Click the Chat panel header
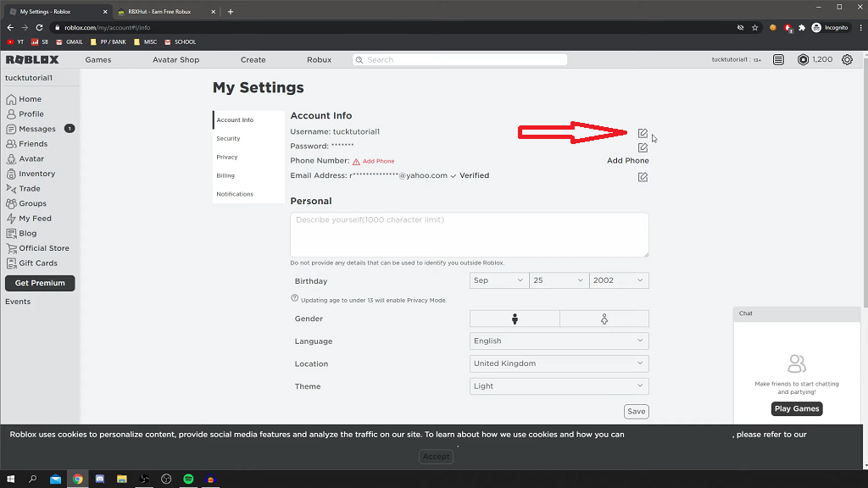This screenshot has width=868, height=488. pyautogui.click(x=797, y=313)
